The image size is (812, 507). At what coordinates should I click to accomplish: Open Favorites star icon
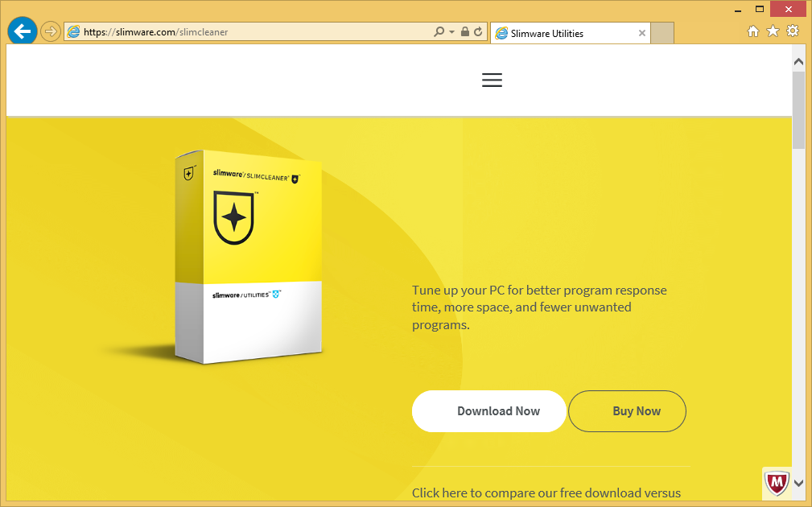point(773,31)
